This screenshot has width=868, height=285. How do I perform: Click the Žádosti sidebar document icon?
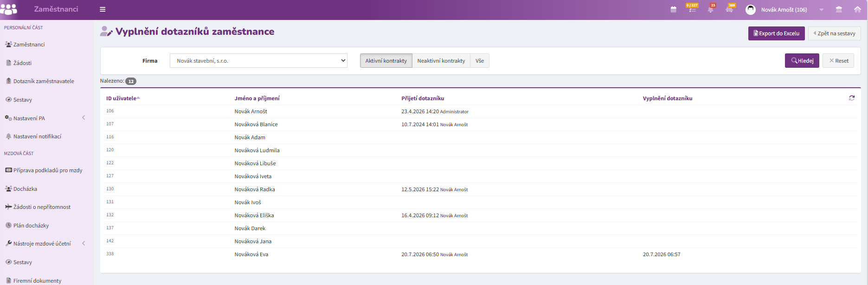coord(8,63)
